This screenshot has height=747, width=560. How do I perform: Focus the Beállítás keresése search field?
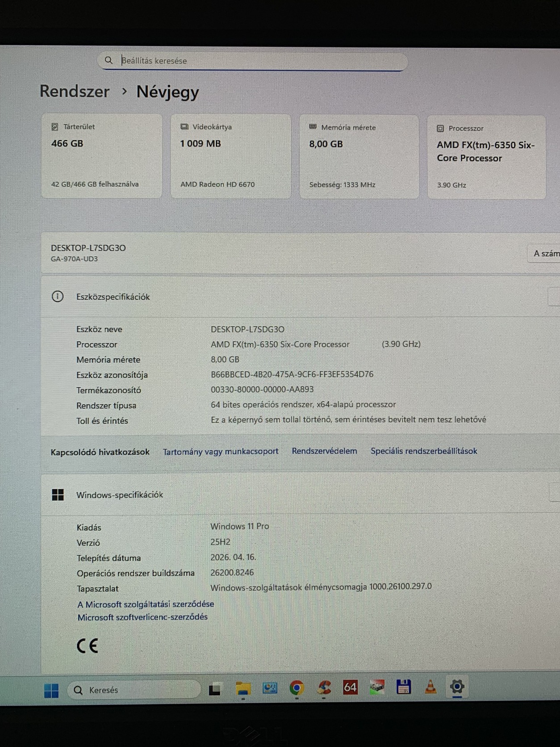point(252,61)
